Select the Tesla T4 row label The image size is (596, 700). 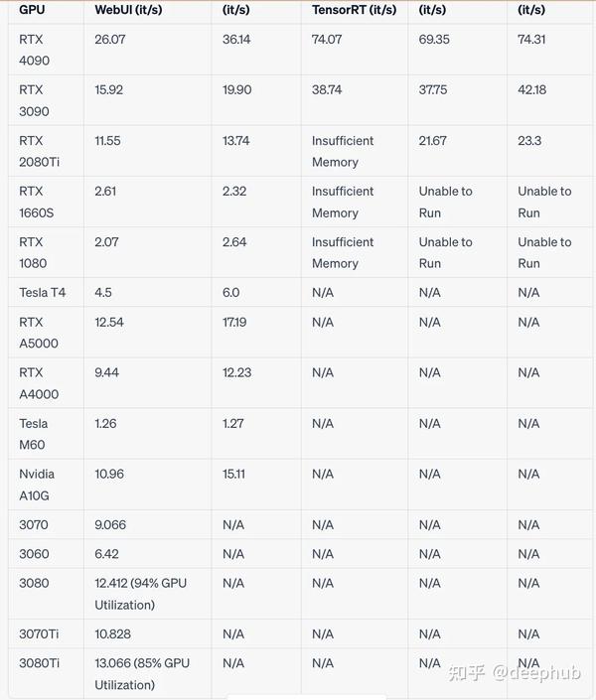click(42, 292)
